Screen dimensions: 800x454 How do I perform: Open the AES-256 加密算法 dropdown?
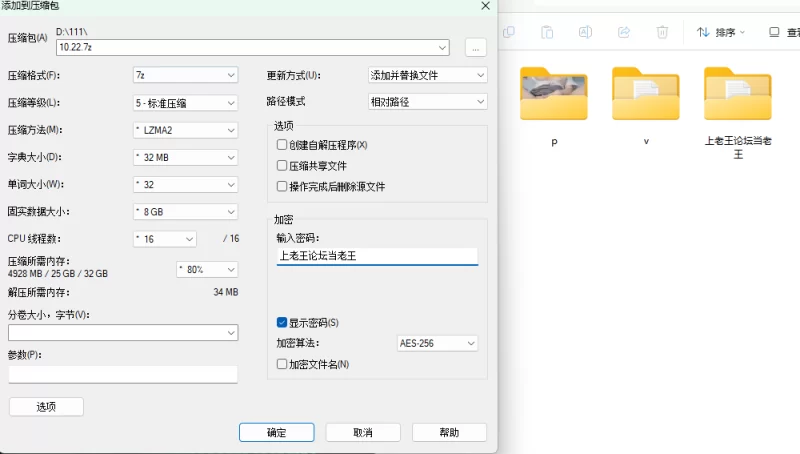click(x=437, y=343)
